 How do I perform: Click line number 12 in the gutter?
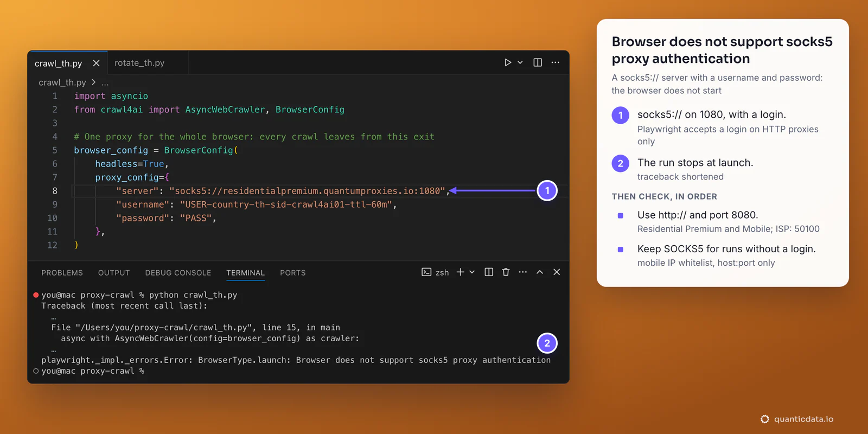click(x=52, y=245)
